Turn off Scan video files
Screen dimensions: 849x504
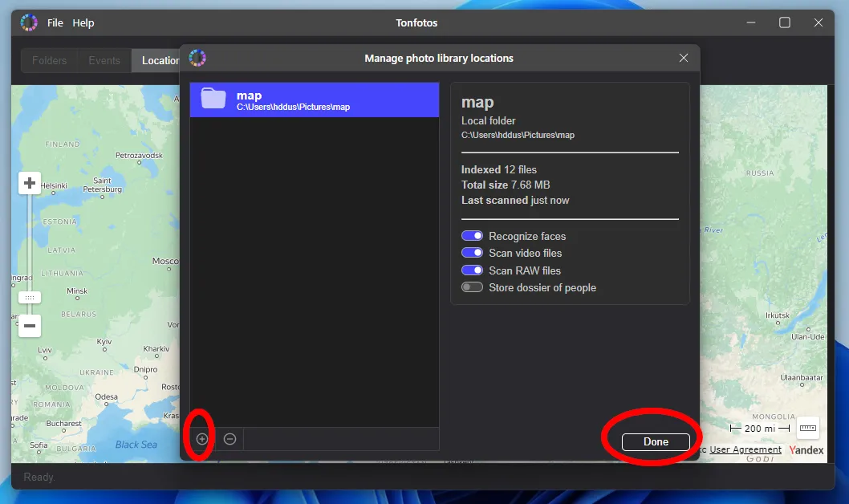(472, 253)
